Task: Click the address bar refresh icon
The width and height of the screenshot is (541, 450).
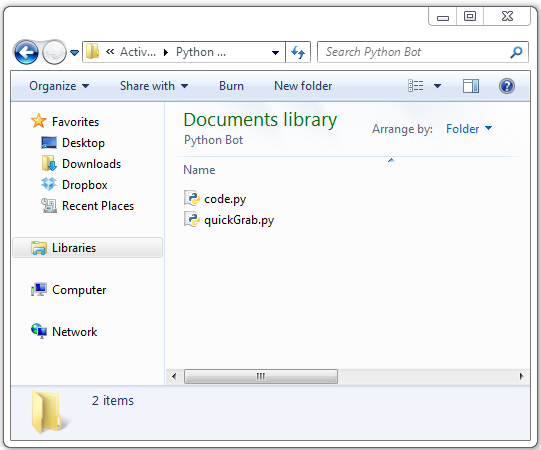Action: (298, 52)
